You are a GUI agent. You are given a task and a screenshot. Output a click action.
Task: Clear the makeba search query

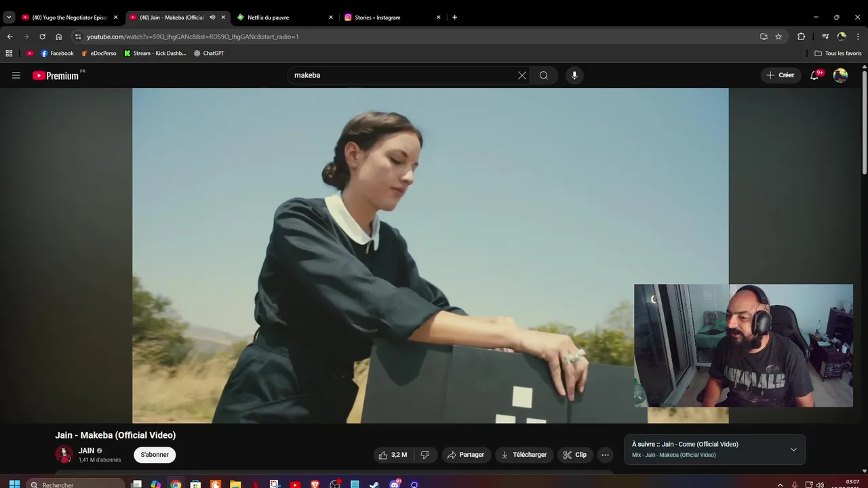tap(522, 75)
